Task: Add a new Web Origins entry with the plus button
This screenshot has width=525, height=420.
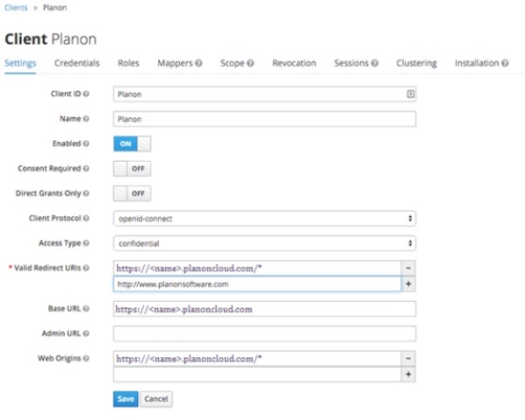Action: tap(409, 374)
